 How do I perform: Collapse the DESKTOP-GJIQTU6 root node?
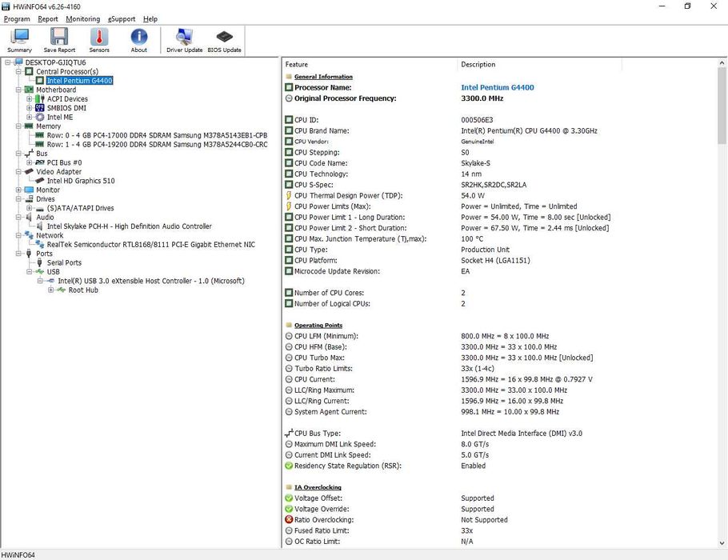tap(8, 62)
